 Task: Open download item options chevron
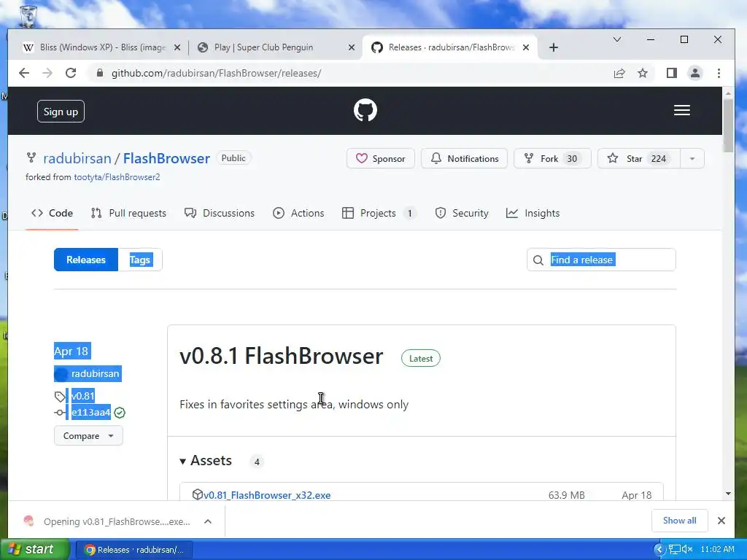pyautogui.click(x=208, y=521)
